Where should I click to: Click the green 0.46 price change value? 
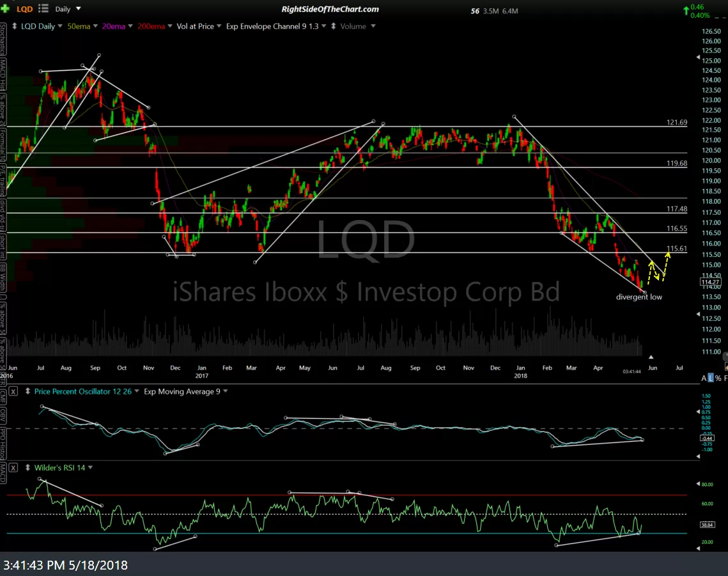(x=697, y=7)
